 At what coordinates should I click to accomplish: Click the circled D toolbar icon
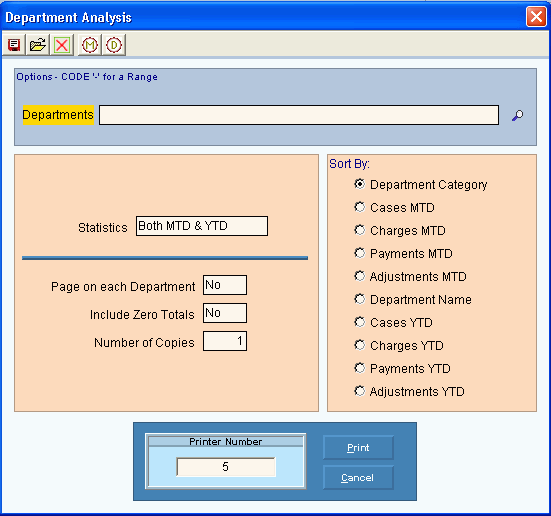click(114, 45)
